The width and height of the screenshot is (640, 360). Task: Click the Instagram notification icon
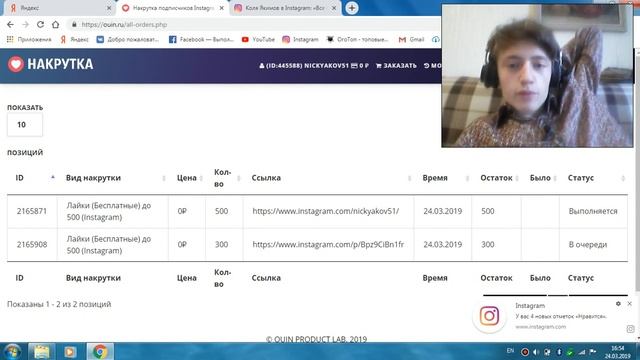[489, 316]
